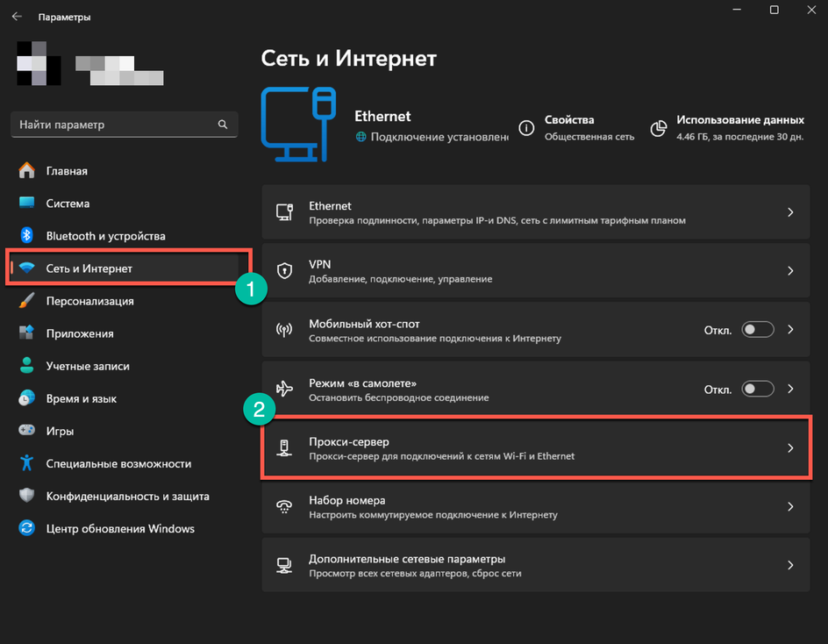The width and height of the screenshot is (828, 644).
Task: Expand the Набор номера chevron
Action: point(790,506)
